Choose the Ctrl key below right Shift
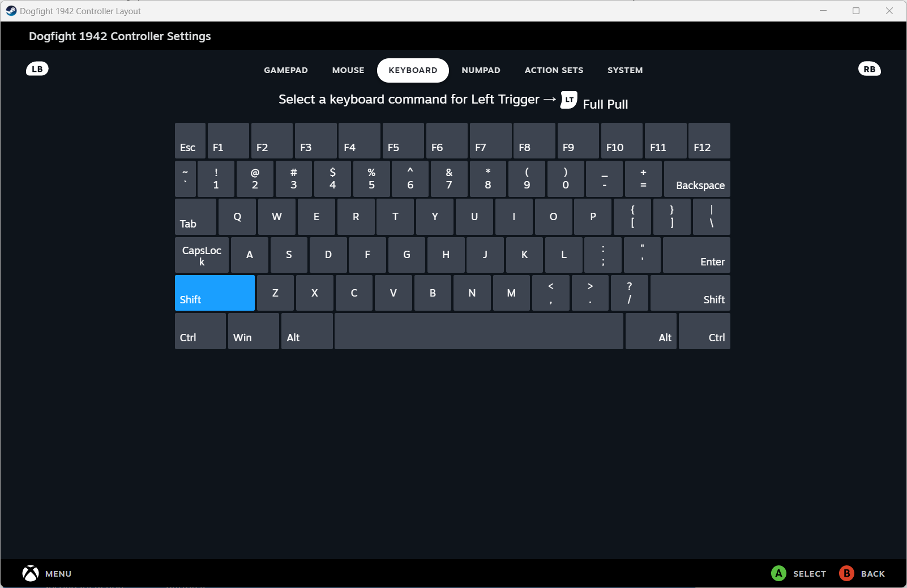The height and width of the screenshot is (588, 907). (704, 331)
